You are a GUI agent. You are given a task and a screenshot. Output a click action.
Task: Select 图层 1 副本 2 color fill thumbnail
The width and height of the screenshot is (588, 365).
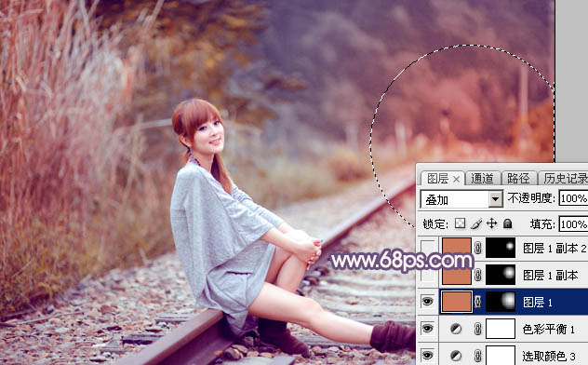(457, 248)
